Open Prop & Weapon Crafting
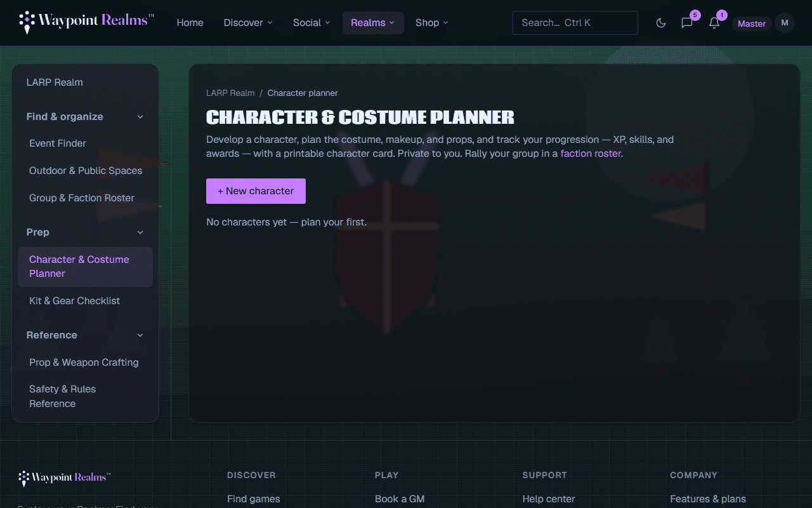812x508 pixels. click(85, 363)
